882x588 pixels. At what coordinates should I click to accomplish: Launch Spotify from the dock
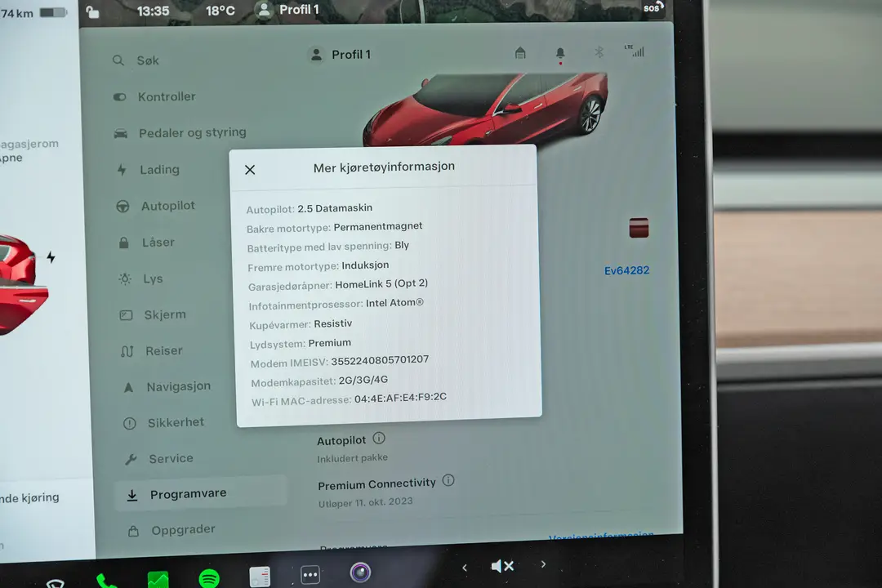[209, 578]
